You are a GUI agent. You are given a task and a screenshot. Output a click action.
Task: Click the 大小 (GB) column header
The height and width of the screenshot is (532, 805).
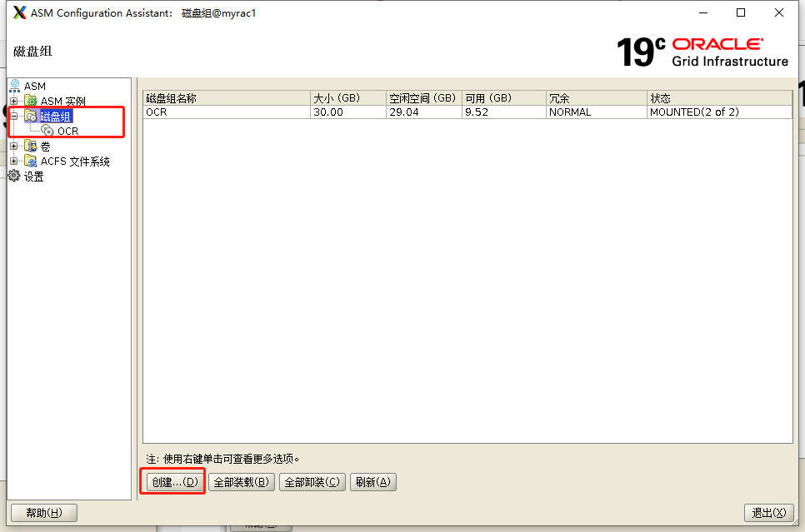[348, 98]
